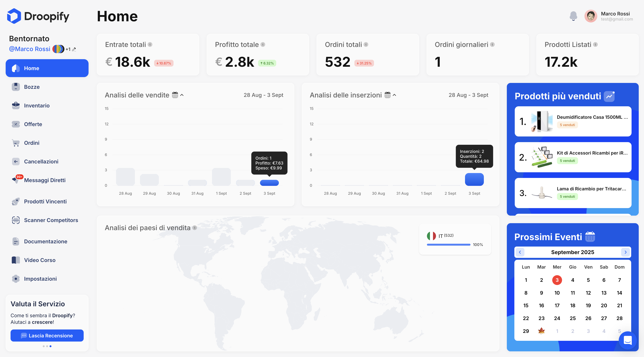Click the 3 Sept bar in sales chart

pyautogui.click(x=269, y=183)
